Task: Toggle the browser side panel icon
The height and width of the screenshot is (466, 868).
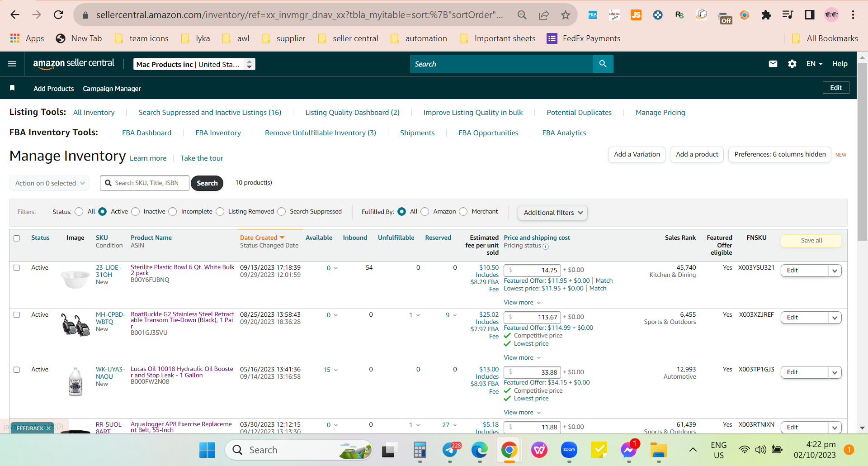Action: 810,15
